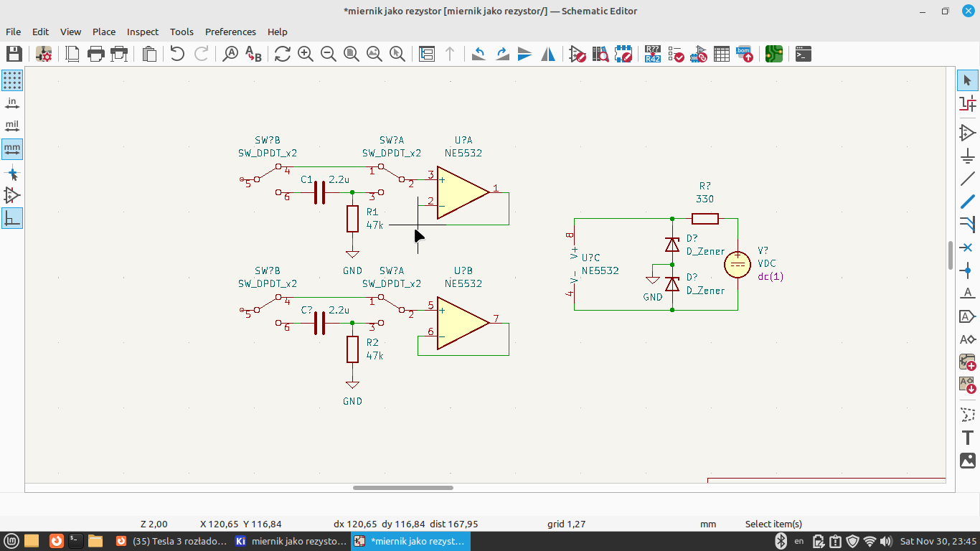980x551 pixels.
Task: Open the PCB editor green board icon
Action: (x=773, y=54)
